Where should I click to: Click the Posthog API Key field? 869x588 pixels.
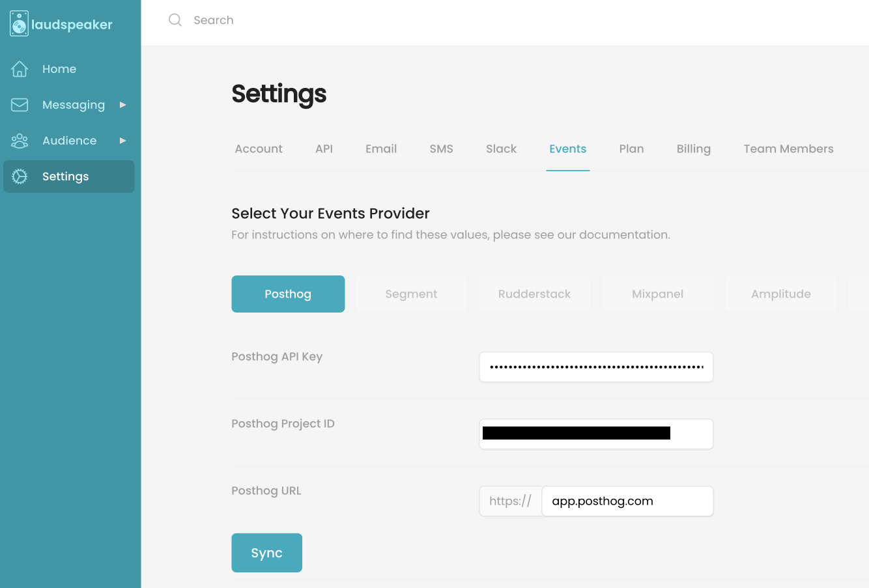click(x=596, y=367)
